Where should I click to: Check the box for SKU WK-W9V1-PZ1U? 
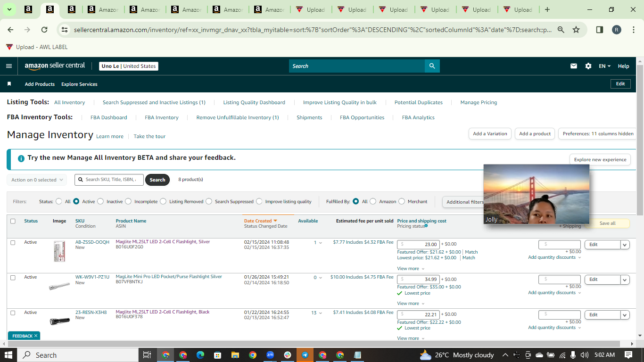click(13, 277)
